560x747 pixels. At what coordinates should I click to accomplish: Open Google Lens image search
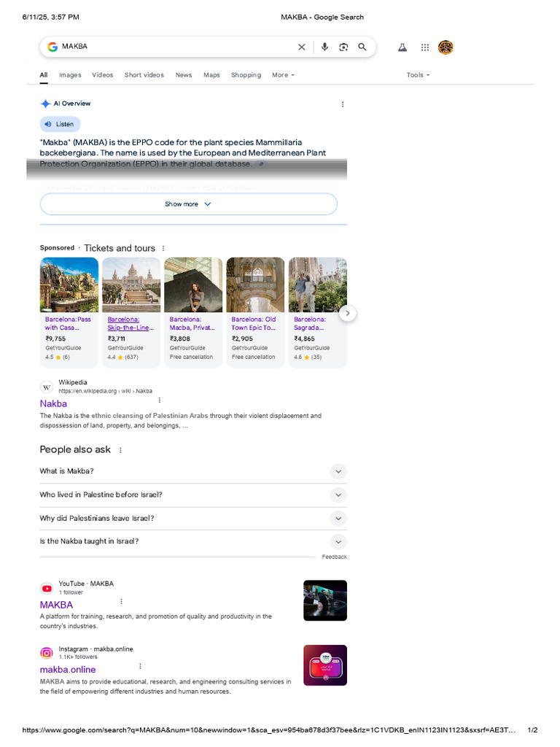pyautogui.click(x=343, y=47)
